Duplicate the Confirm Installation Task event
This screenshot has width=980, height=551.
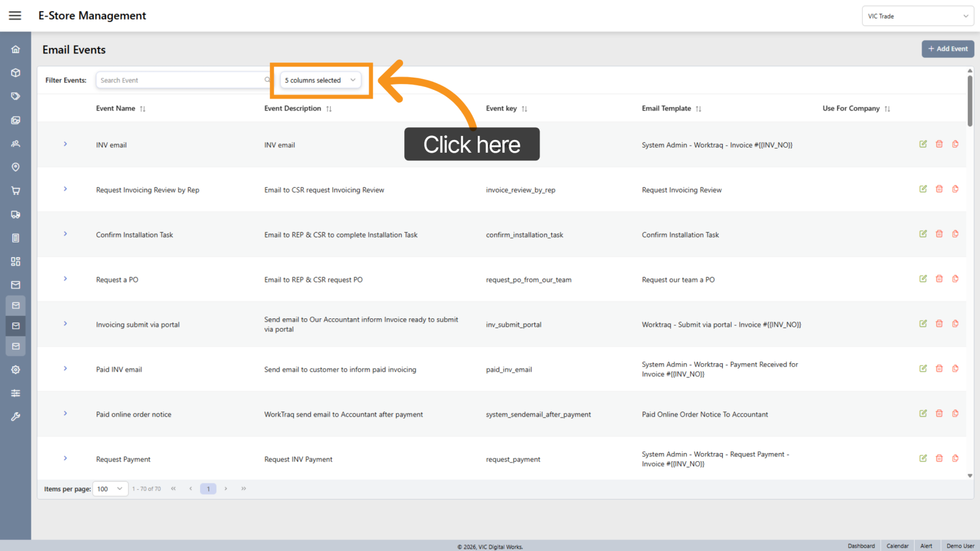coord(955,234)
